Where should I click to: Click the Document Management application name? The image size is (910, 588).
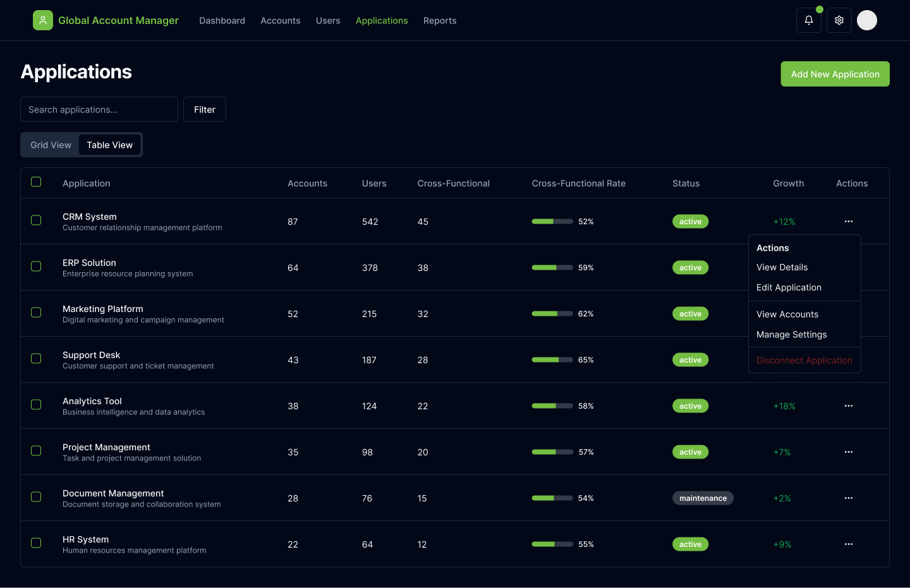click(x=113, y=493)
